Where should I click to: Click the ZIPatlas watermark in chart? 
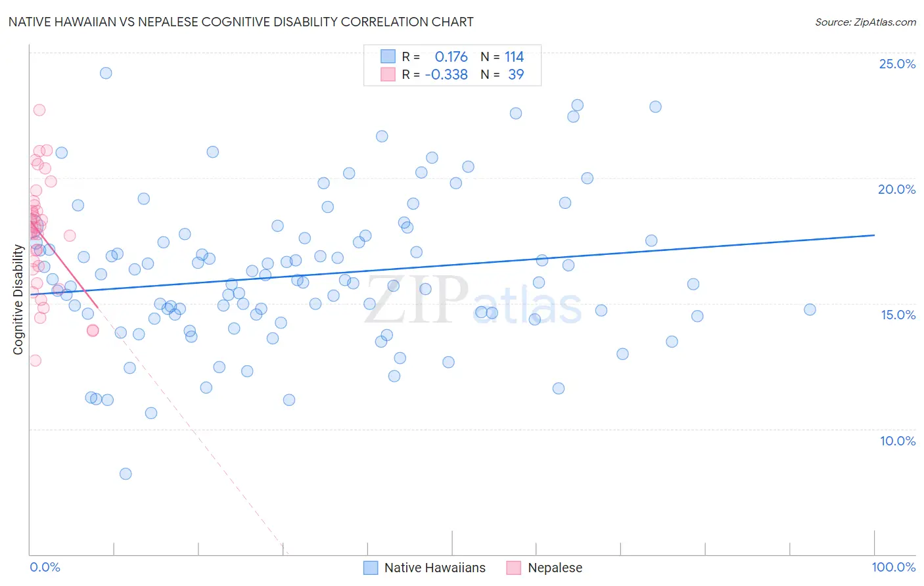(473, 300)
